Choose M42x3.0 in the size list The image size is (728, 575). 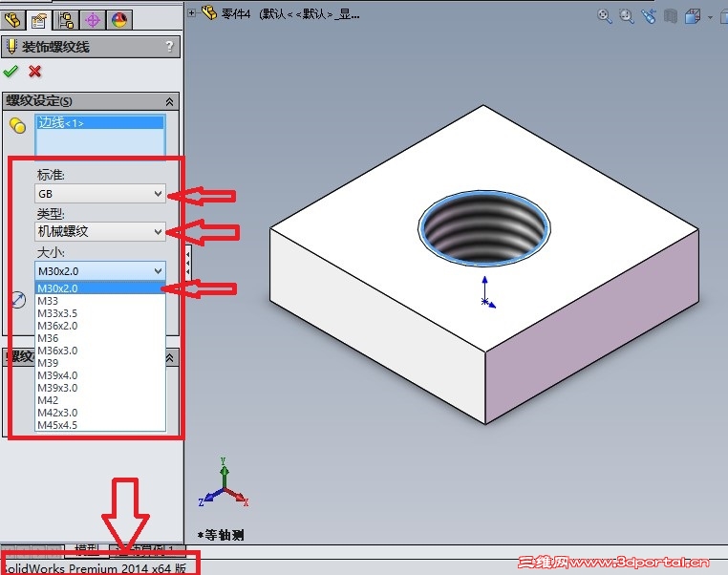pos(99,413)
